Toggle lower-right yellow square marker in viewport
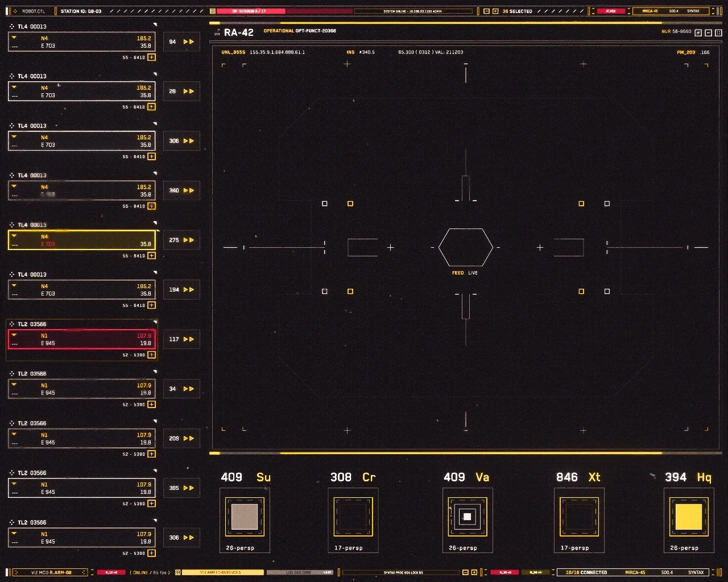The height and width of the screenshot is (582, 728). pyautogui.click(x=581, y=292)
